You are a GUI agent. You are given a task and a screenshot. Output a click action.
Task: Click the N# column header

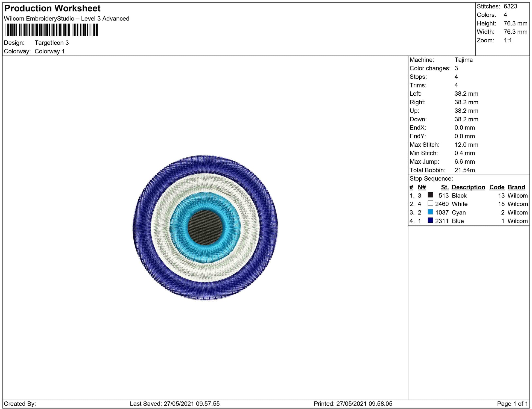[x=422, y=187]
